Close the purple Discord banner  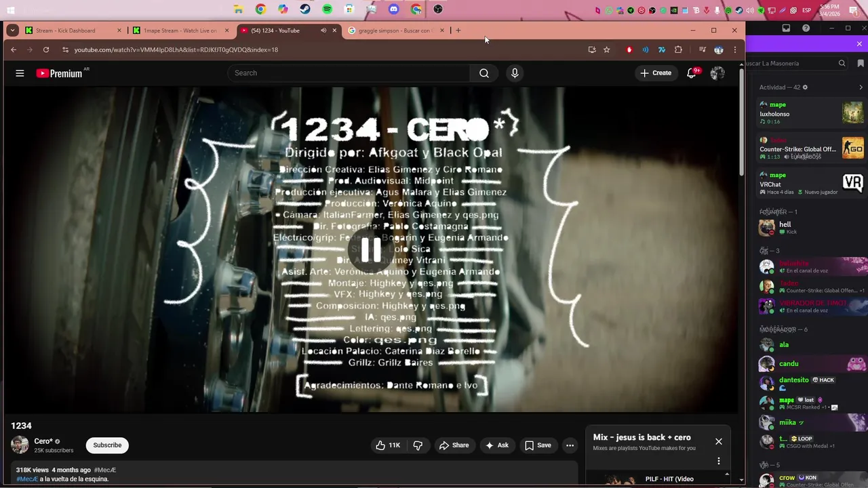[x=859, y=44]
